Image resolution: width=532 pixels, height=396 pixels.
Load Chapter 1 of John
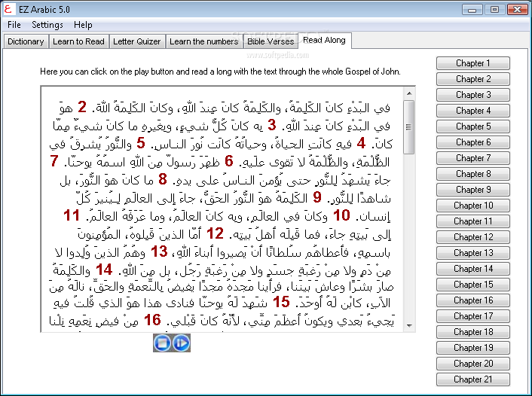click(473, 63)
